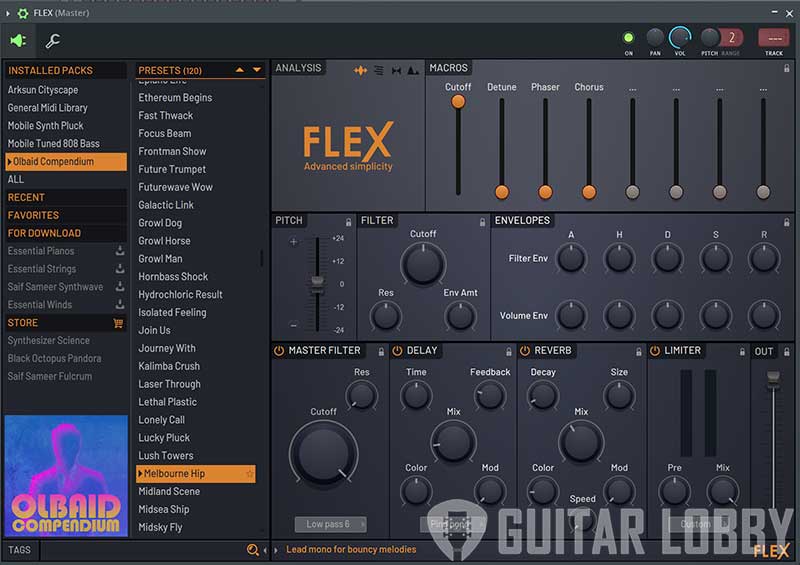Click the VOL knob in header
This screenshot has width=800, height=565.
pos(680,38)
